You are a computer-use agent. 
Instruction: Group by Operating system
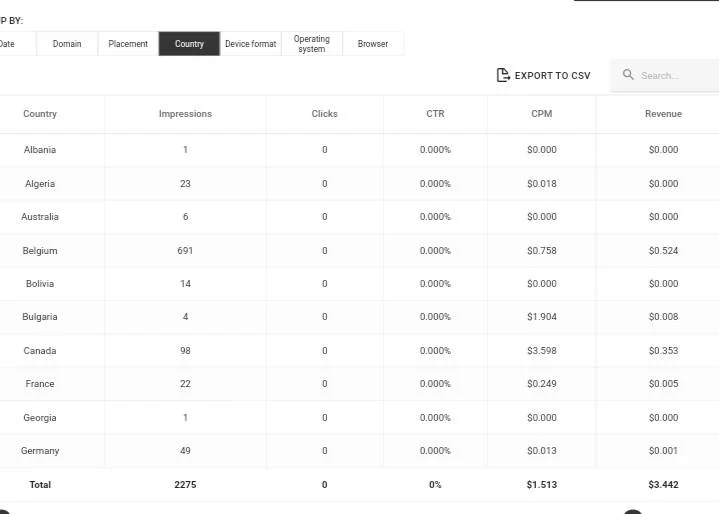[x=312, y=44]
